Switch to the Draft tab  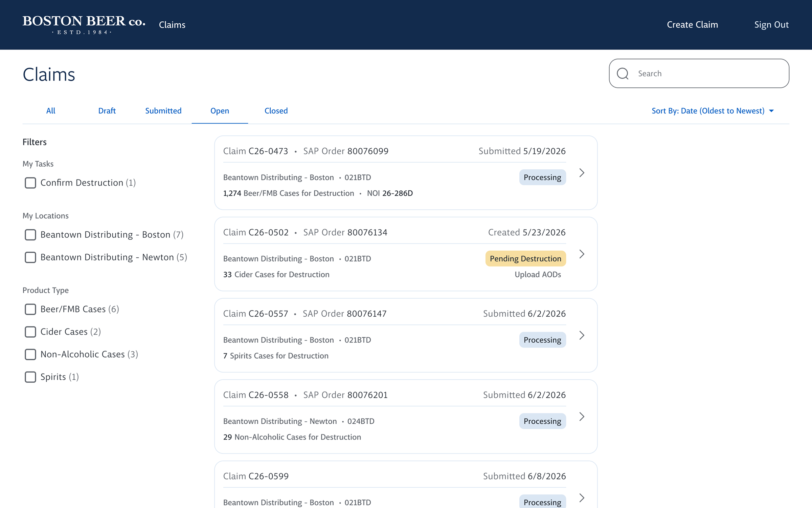coord(107,111)
